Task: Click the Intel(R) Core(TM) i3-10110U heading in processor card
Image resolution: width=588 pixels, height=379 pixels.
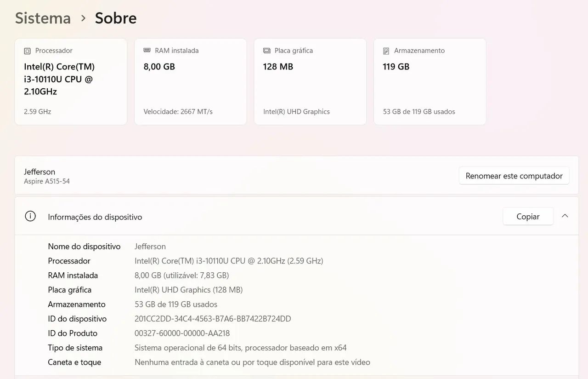Action: (59, 79)
